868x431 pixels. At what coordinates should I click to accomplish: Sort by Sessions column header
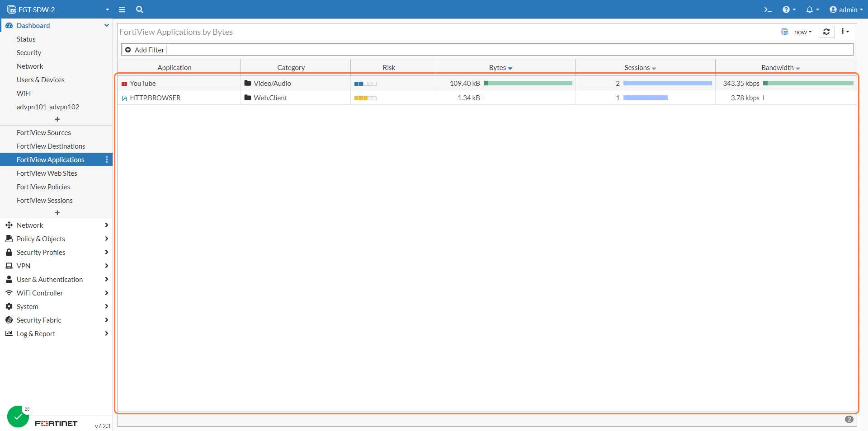(x=640, y=67)
